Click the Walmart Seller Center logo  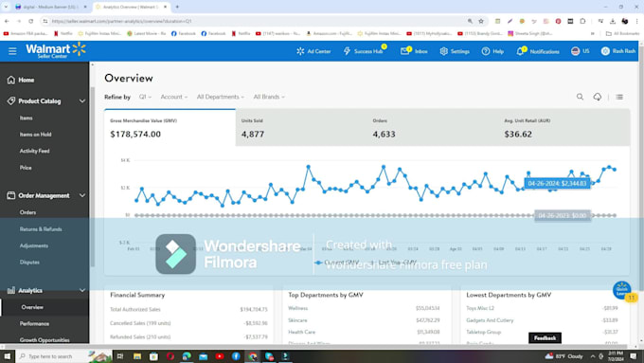56,50
